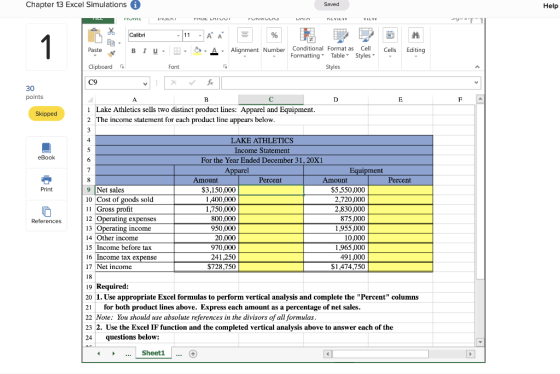Expand the Name Box C9 dropdown

145,84
